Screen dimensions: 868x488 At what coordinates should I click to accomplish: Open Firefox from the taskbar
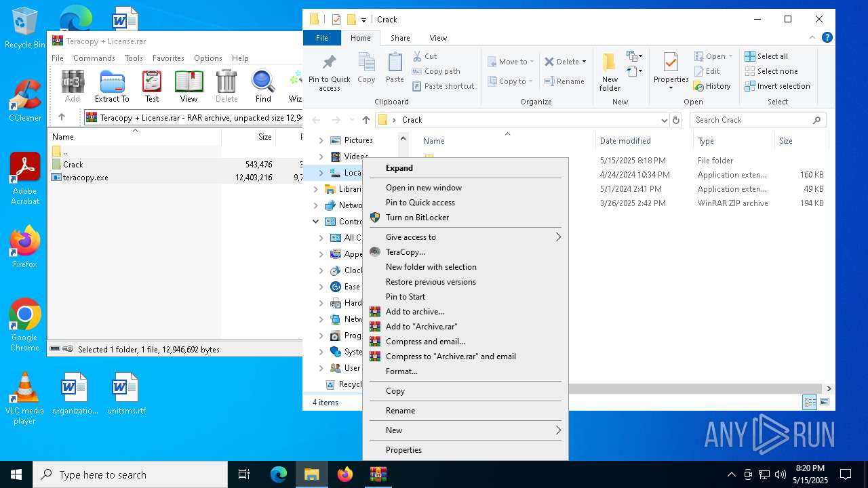pos(345,474)
